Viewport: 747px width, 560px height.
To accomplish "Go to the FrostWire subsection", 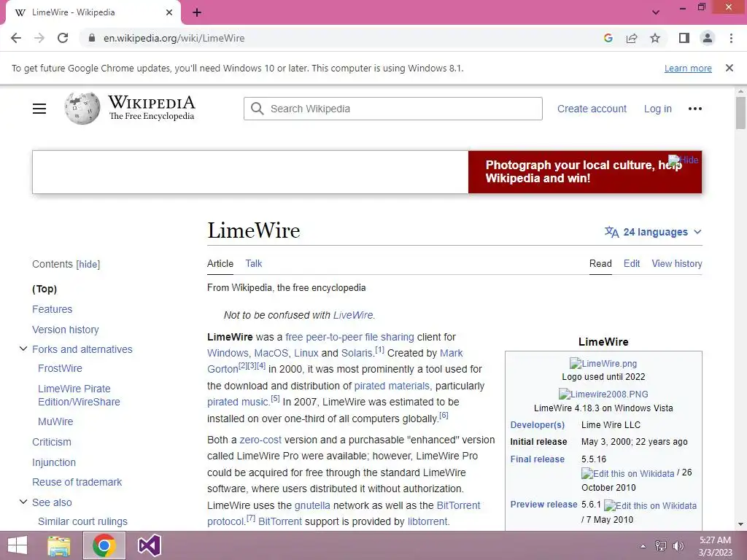I will click(x=60, y=368).
